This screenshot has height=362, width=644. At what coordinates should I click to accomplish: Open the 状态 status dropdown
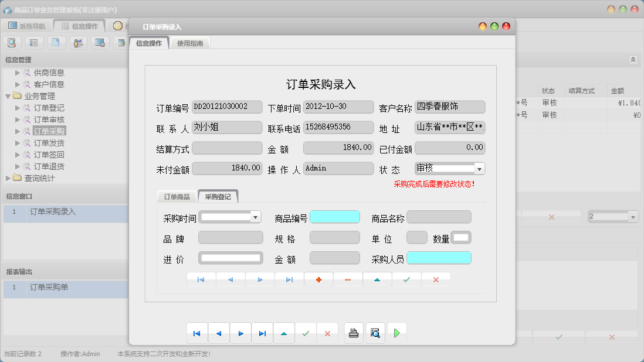pyautogui.click(x=480, y=168)
